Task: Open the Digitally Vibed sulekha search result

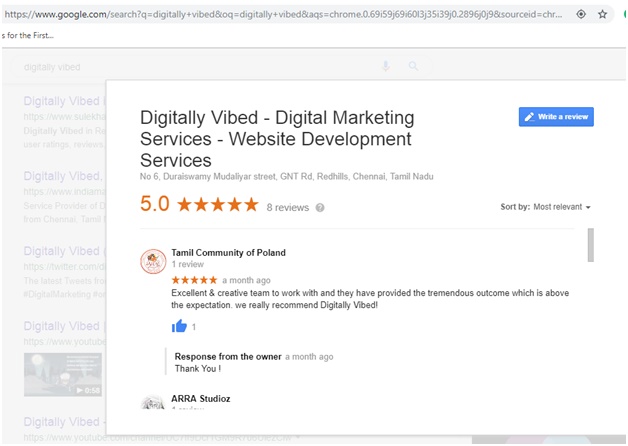Action: point(64,101)
